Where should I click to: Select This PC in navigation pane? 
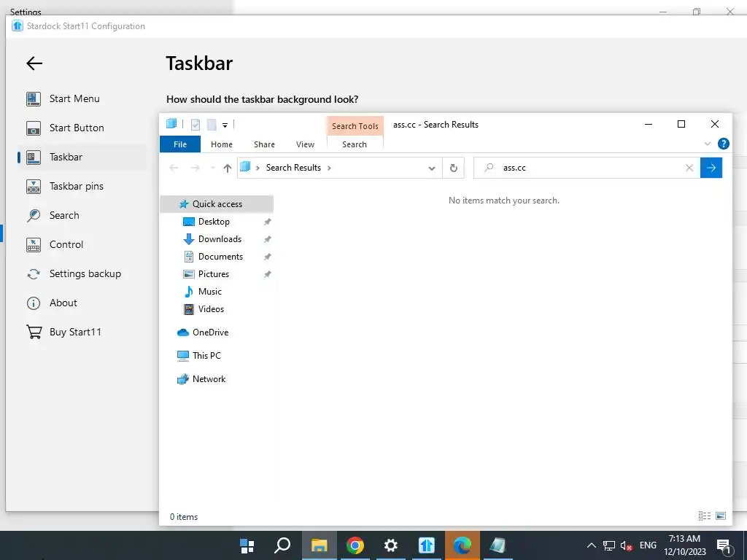point(206,356)
